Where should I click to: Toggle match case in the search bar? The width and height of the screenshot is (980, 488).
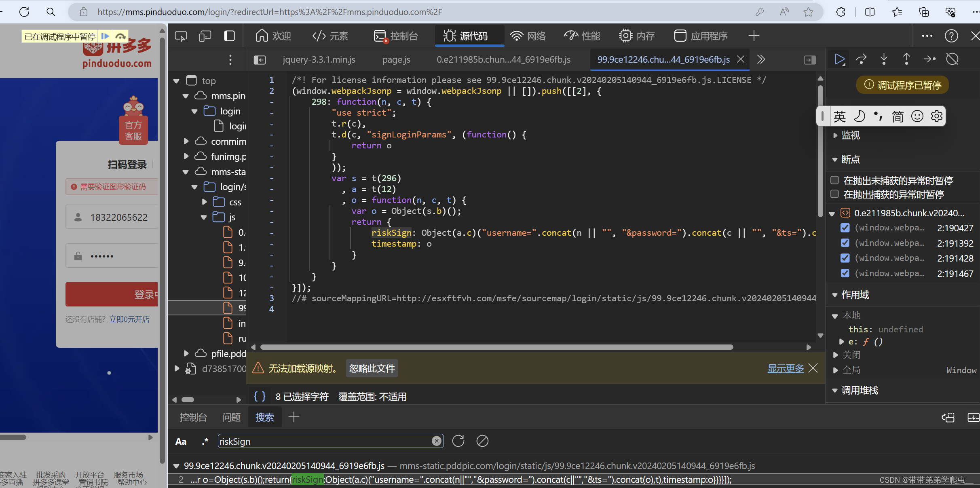point(181,441)
